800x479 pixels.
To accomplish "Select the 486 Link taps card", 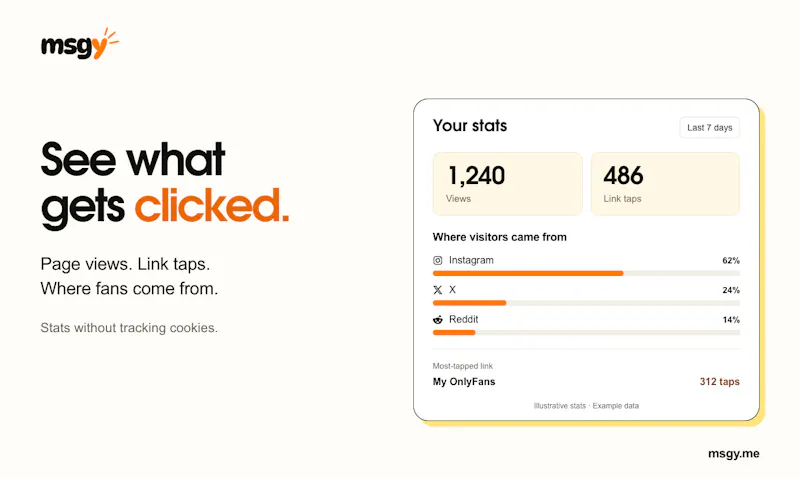I will [x=665, y=184].
